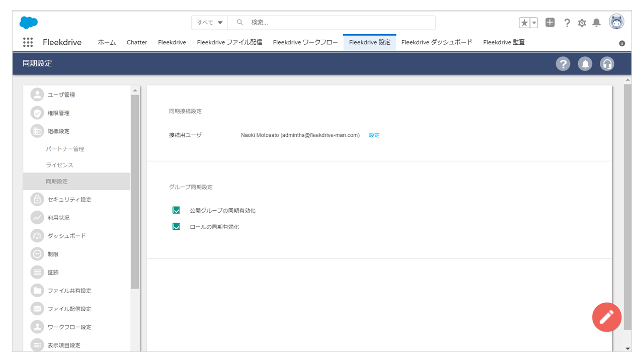Click the ワークフロー設定 stamp icon
This screenshot has height=362, width=644.
[37, 327]
